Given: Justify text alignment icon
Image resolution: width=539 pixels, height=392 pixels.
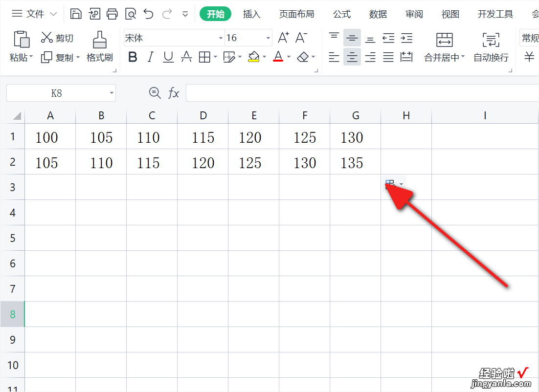Looking at the screenshot, I should click(x=388, y=57).
